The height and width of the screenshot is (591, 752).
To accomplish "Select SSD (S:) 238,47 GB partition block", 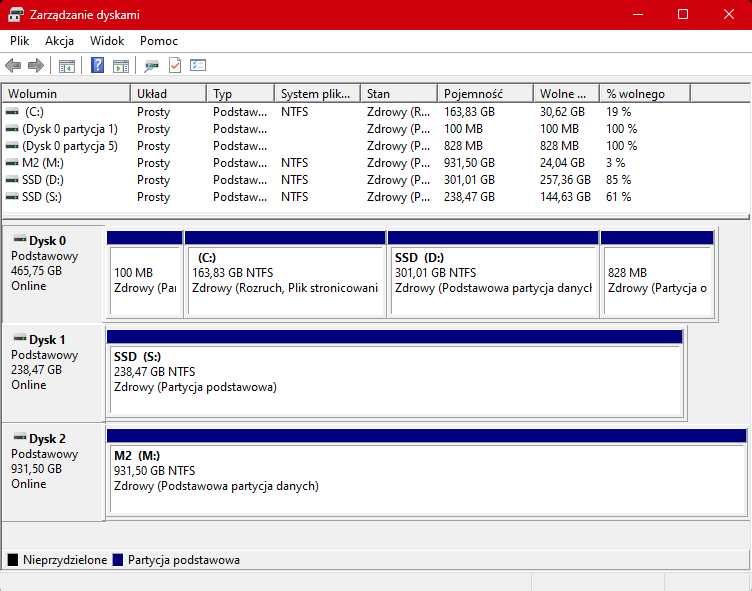I will 395,373.
